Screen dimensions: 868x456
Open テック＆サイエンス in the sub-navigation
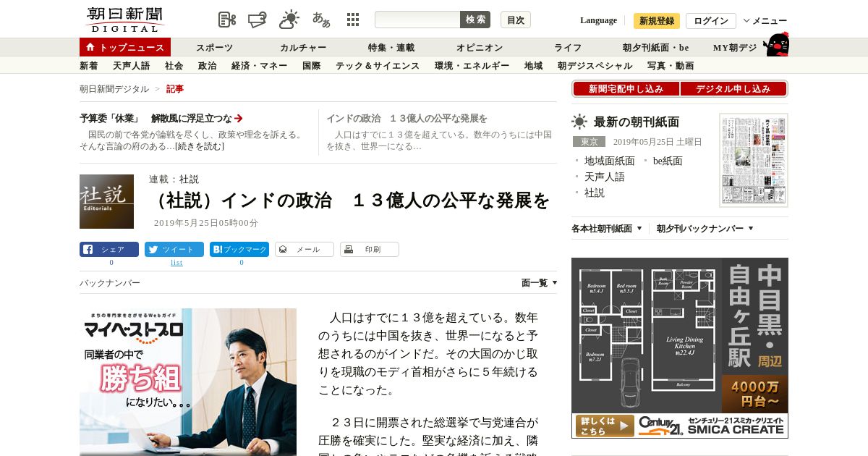(378, 66)
